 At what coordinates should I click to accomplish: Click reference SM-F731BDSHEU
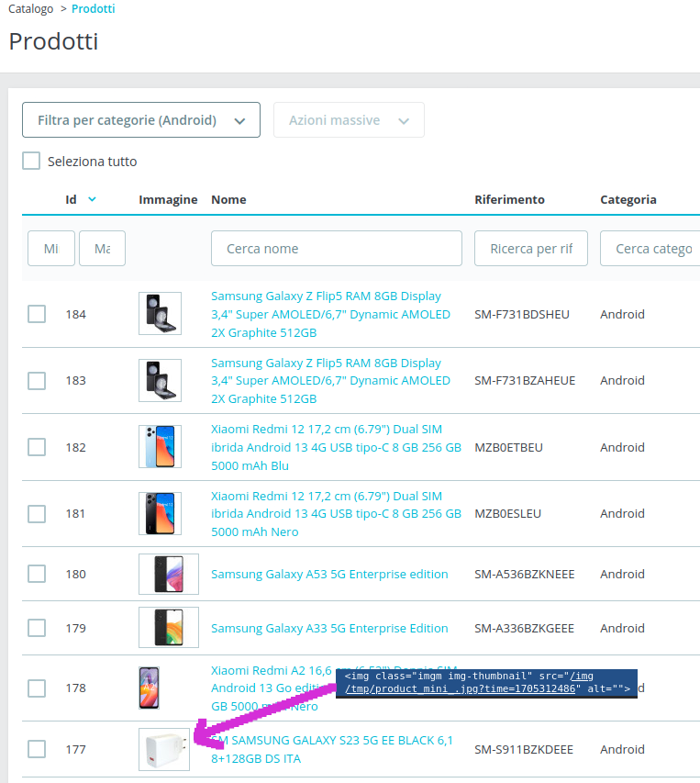point(522,314)
